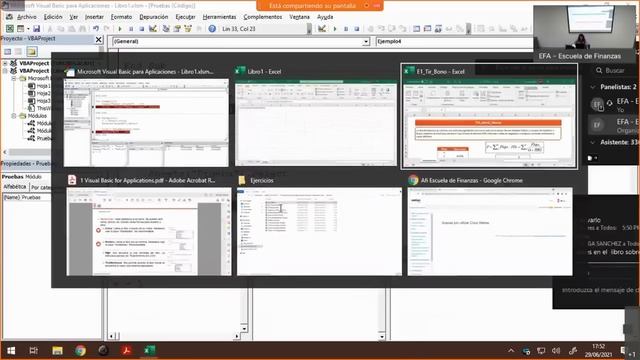Open the Complementos menu
The height and width of the screenshot is (360, 640).
[262, 17]
